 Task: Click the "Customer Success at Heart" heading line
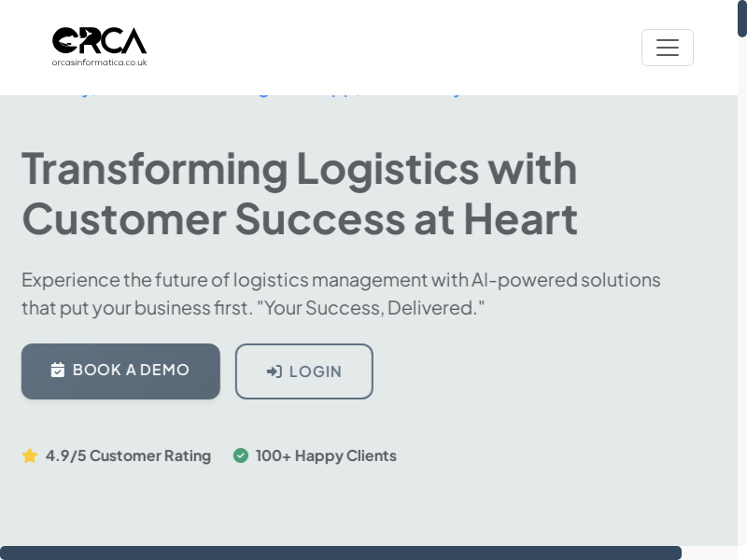[299, 218]
